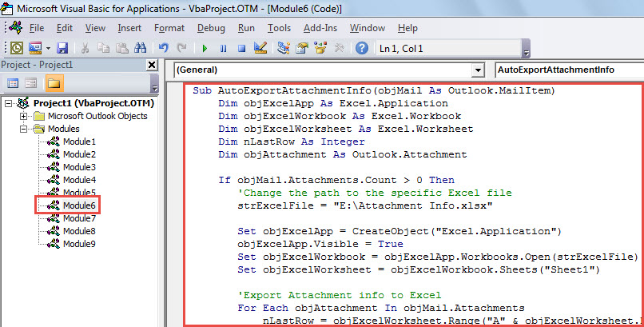
Task: Expand the Microsoft Outlook Objects folder
Action: coord(23,116)
